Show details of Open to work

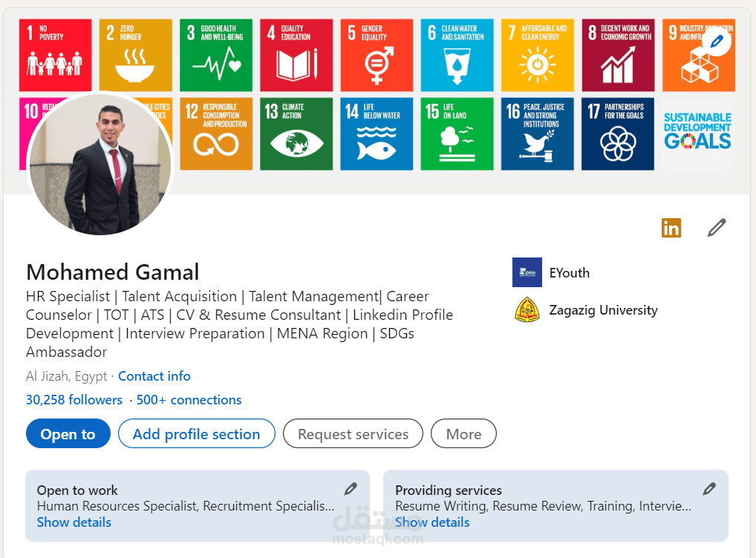[x=74, y=522]
